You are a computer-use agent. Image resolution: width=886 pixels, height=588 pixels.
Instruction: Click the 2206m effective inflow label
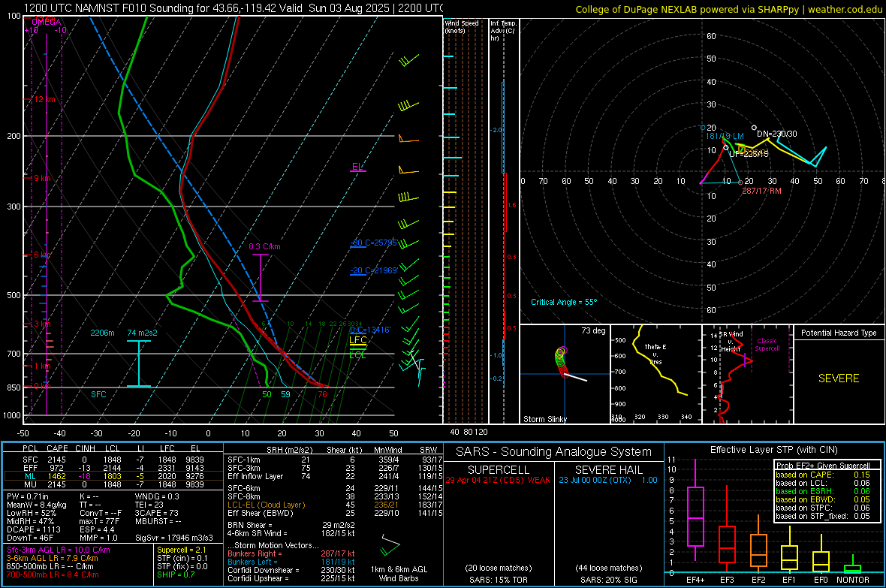tap(102, 333)
